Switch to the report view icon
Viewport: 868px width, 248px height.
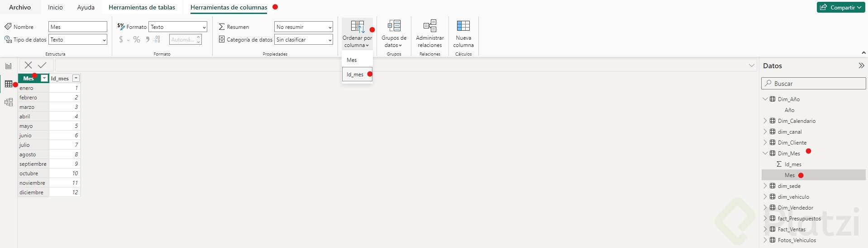point(9,66)
